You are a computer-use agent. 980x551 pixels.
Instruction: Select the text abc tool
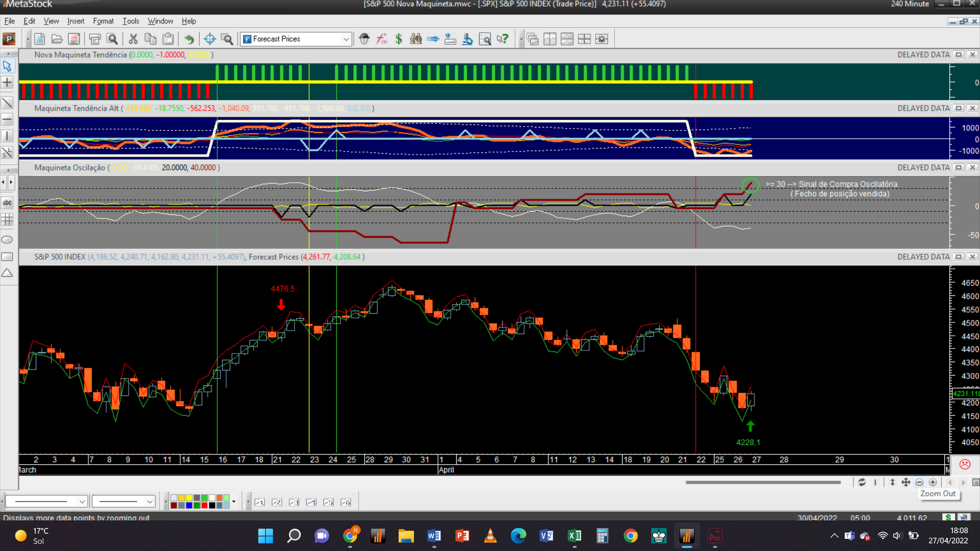7,203
